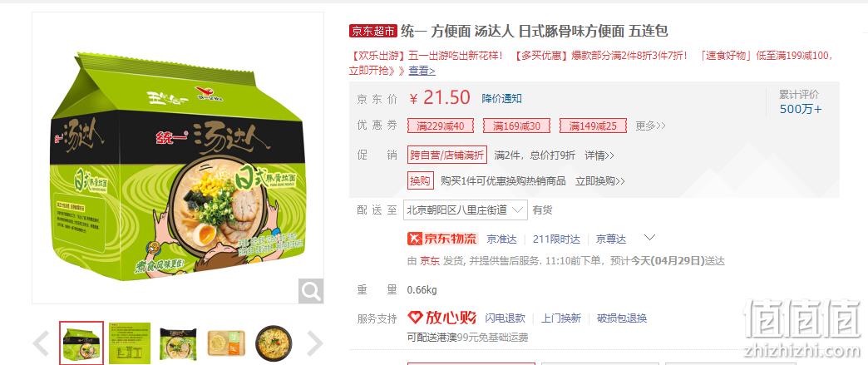Viewport: 868px width, 365px height.
Task: Click the 放心购 heart icon
Action: pos(415,318)
